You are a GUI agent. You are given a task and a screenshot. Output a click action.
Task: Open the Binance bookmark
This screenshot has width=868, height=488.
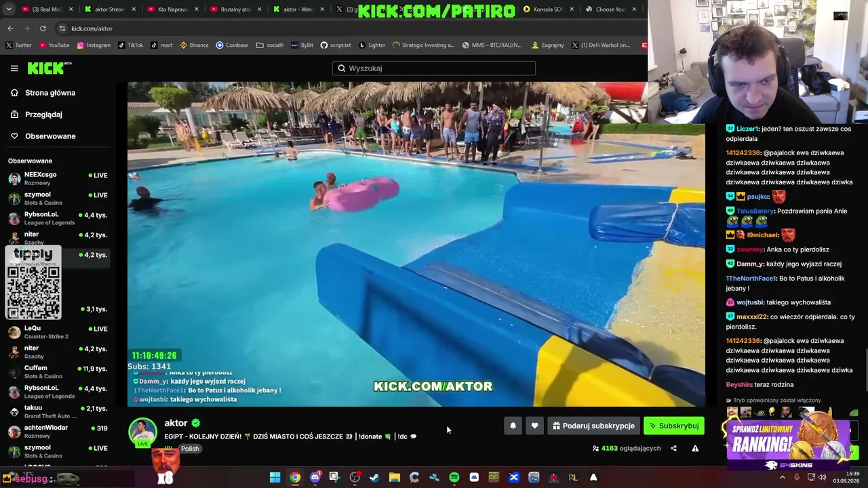click(x=194, y=45)
